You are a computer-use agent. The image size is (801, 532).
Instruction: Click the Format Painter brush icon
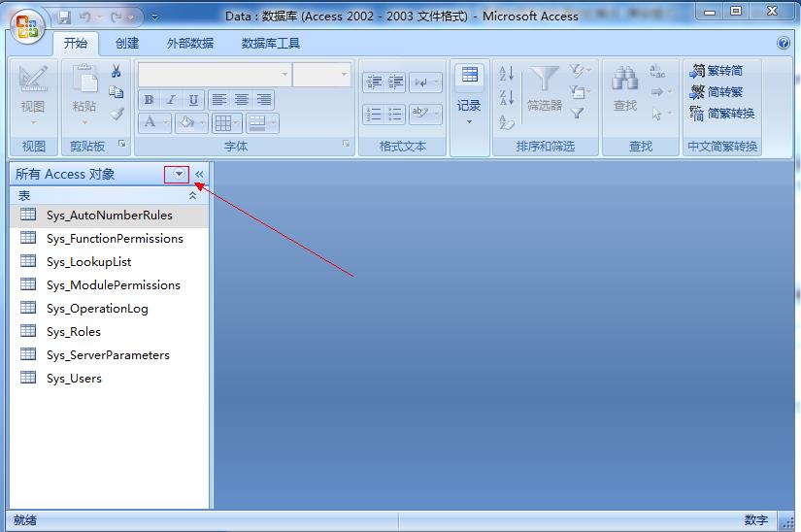[x=117, y=114]
